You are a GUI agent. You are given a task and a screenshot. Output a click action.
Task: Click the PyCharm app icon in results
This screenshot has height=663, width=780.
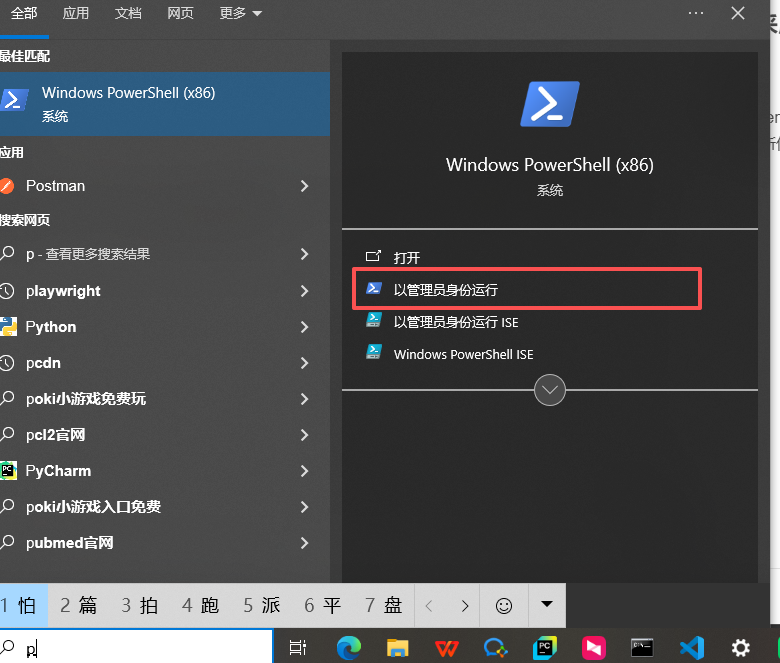point(8,471)
